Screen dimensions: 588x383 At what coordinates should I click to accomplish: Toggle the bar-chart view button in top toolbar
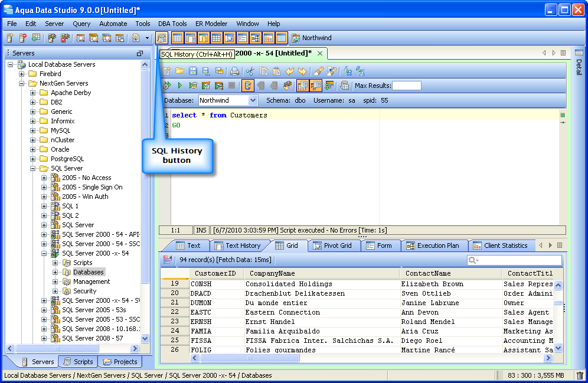pos(268,38)
